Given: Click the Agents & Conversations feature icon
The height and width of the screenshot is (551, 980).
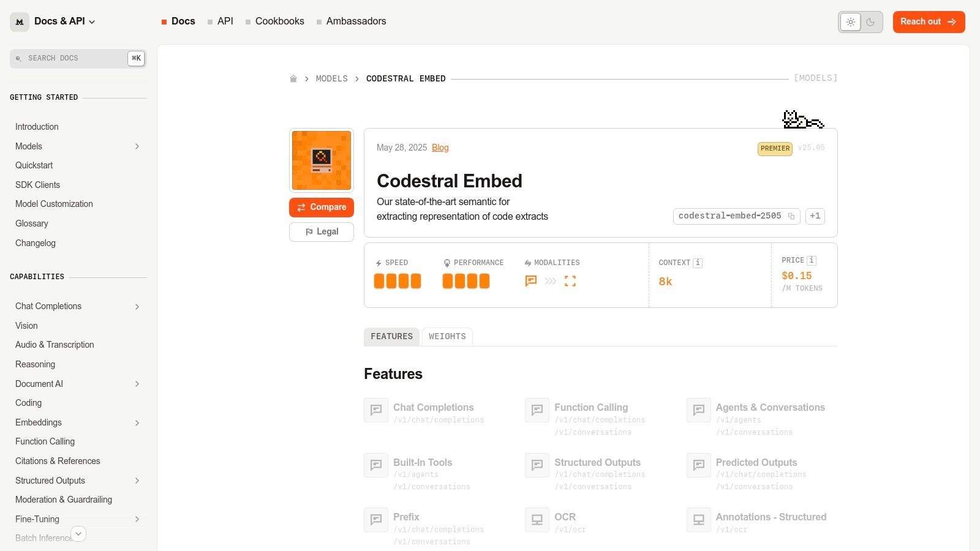Looking at the screenshot, I should coord(699,410).
